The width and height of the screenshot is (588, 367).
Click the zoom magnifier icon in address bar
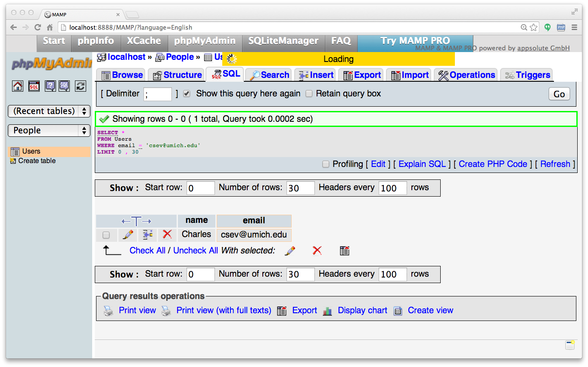[x=524, y=28]
